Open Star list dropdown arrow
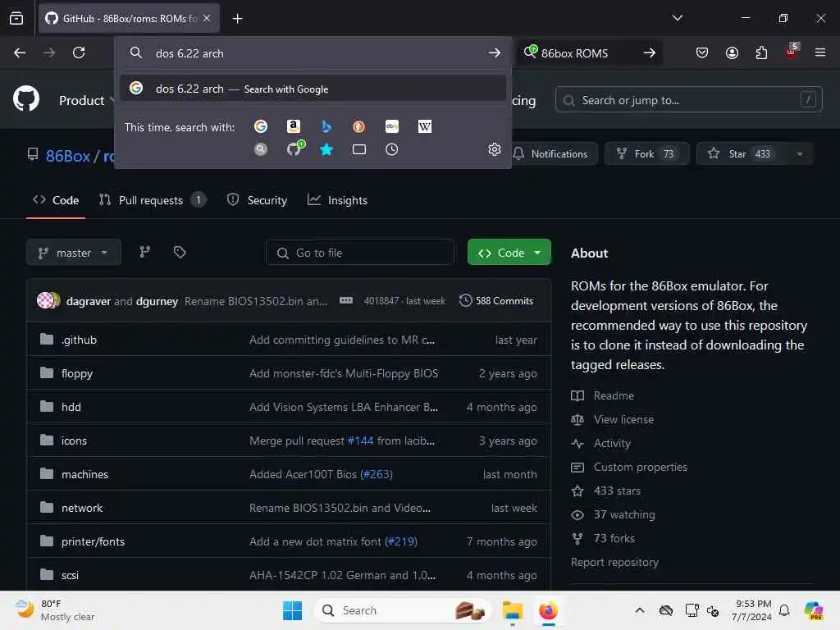 (x=799, y=154)
